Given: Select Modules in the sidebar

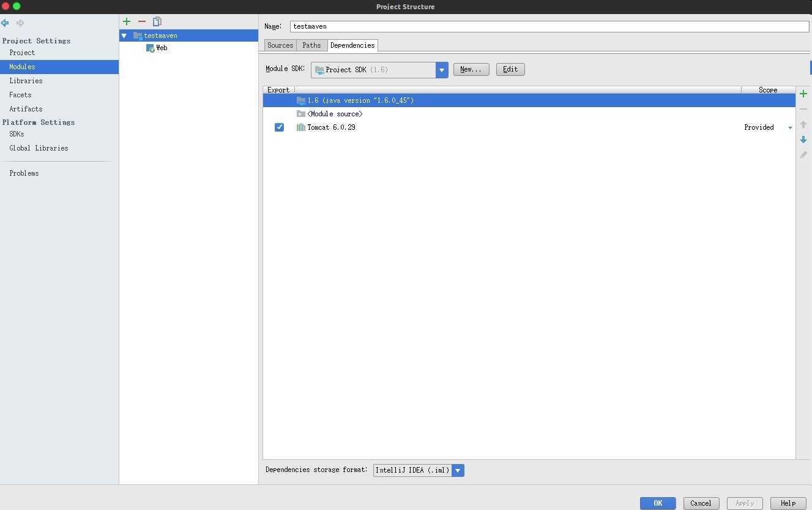Looking at the screenshot, I should point(59,67).
